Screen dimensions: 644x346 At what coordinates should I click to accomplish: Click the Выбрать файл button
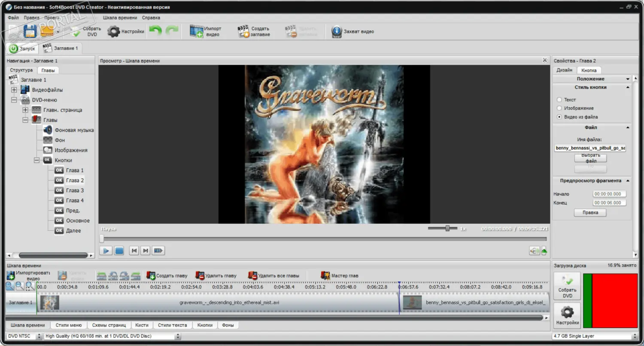click(x=590, y=158)
